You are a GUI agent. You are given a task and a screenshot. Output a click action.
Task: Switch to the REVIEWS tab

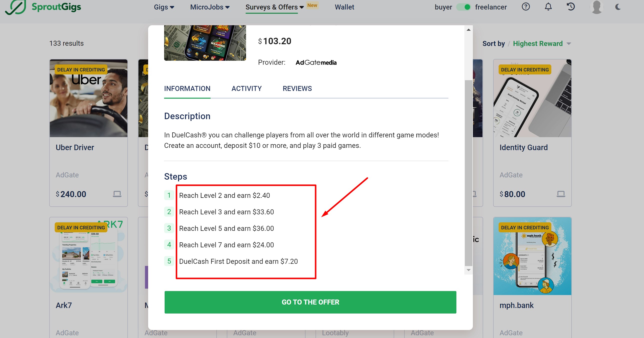click(297, 88)
